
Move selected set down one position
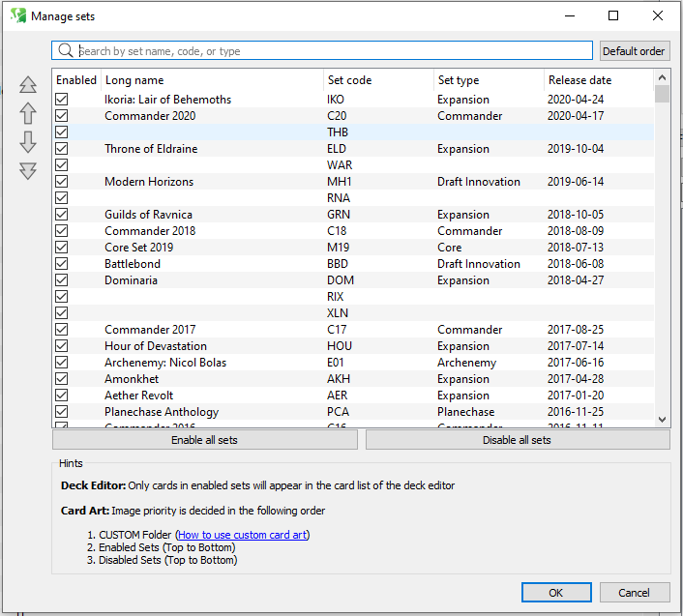click(x=28, y=142)
